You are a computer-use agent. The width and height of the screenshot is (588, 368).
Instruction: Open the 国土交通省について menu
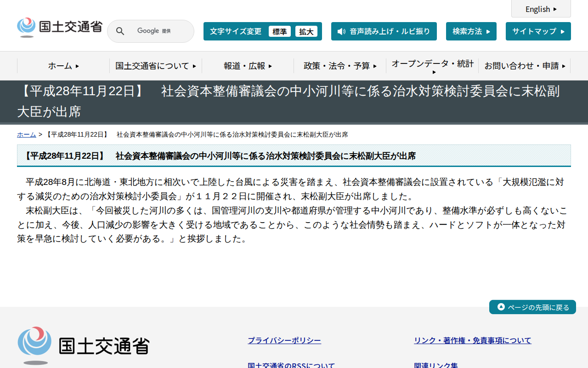[155, 66]
